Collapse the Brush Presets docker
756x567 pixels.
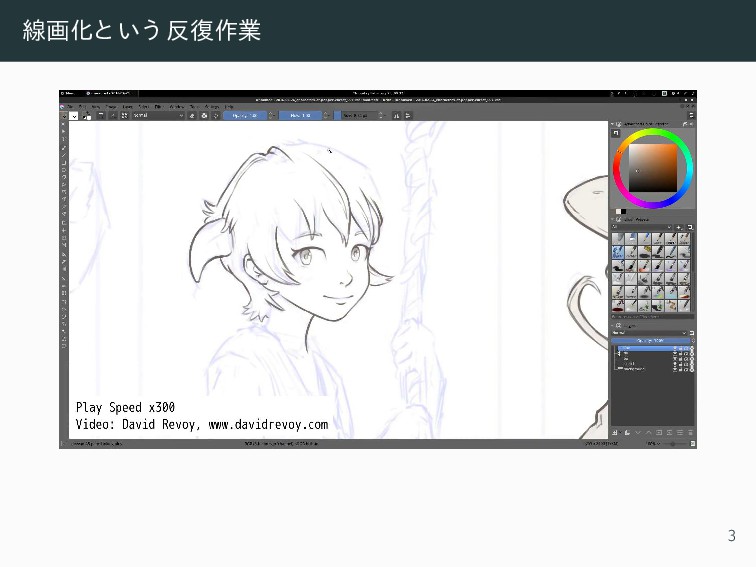613,220
